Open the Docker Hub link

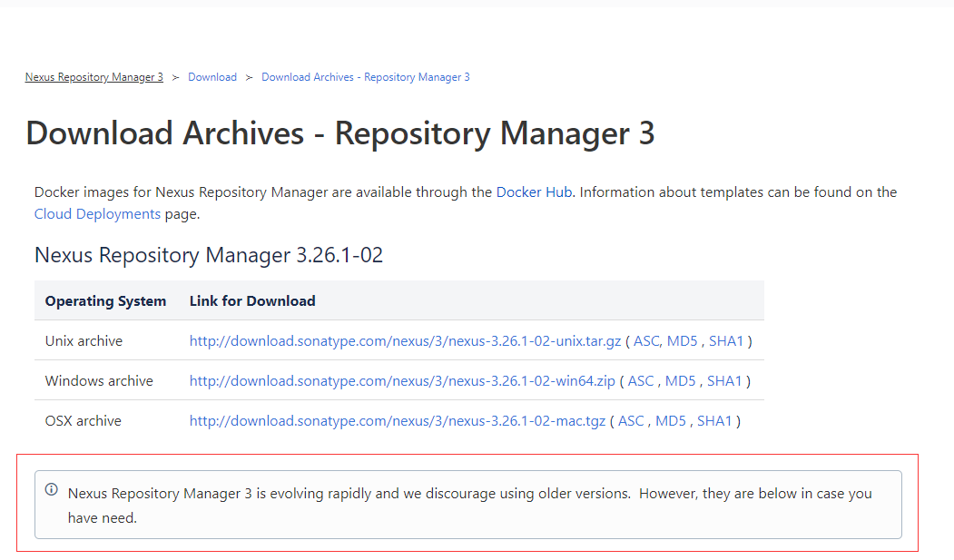coord(534,192)
